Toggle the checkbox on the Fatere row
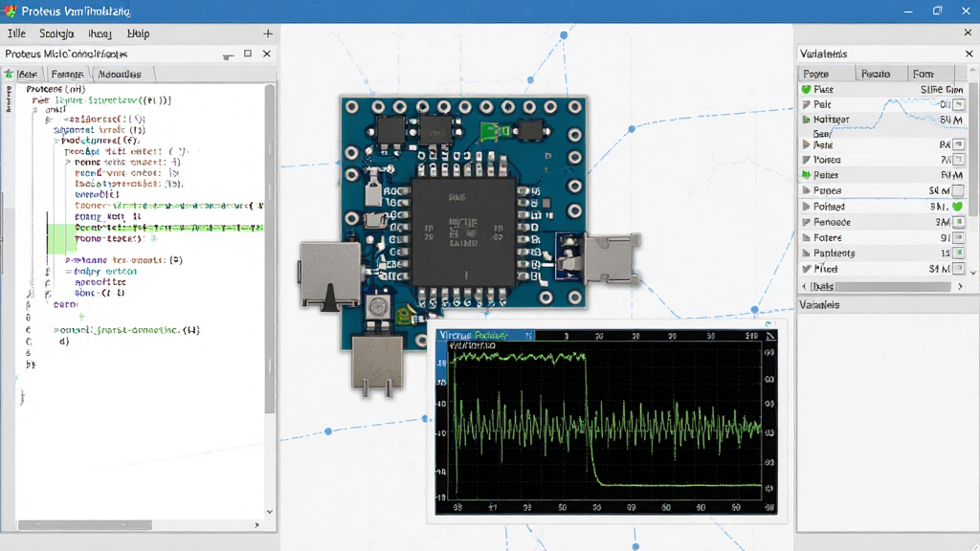The width and height of the screenshot is (980, 551). [x=959, y=237]
